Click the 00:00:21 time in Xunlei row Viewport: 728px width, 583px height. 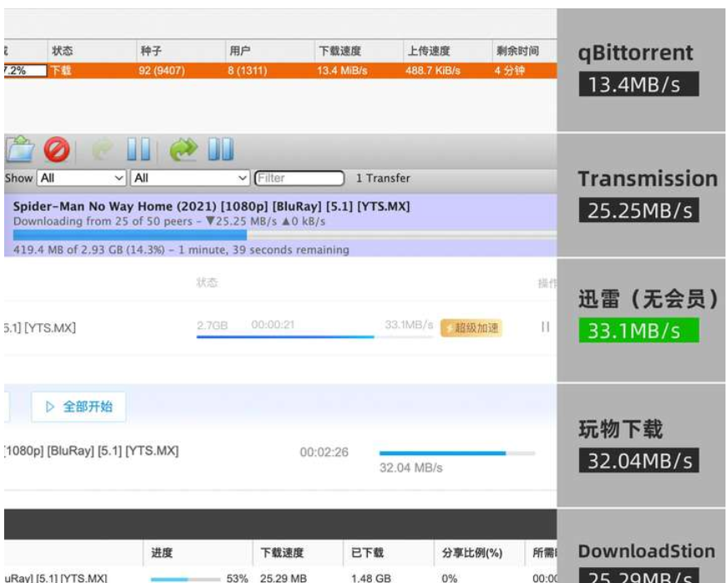273,325
